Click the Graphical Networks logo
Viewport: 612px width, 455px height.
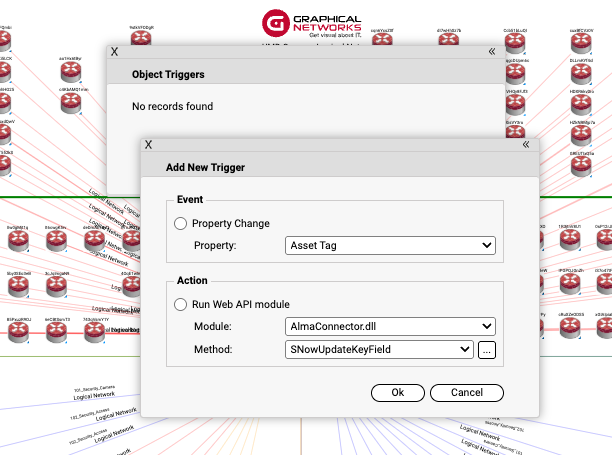coord(304,24)
